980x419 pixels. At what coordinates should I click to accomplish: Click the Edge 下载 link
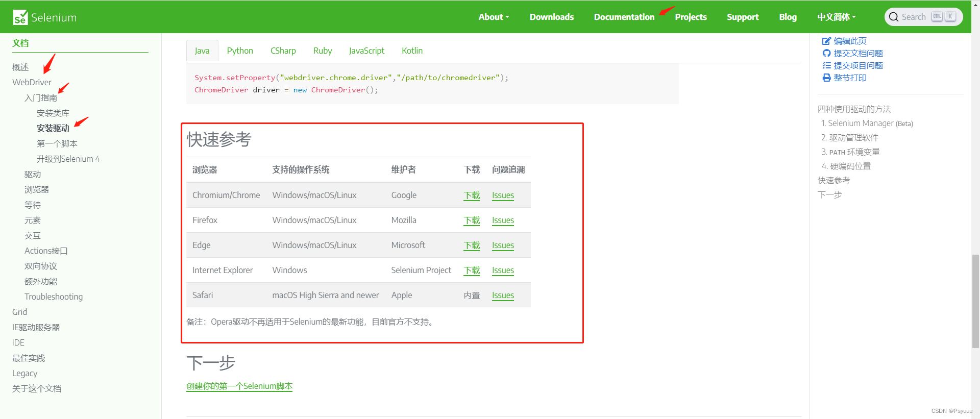472,245
